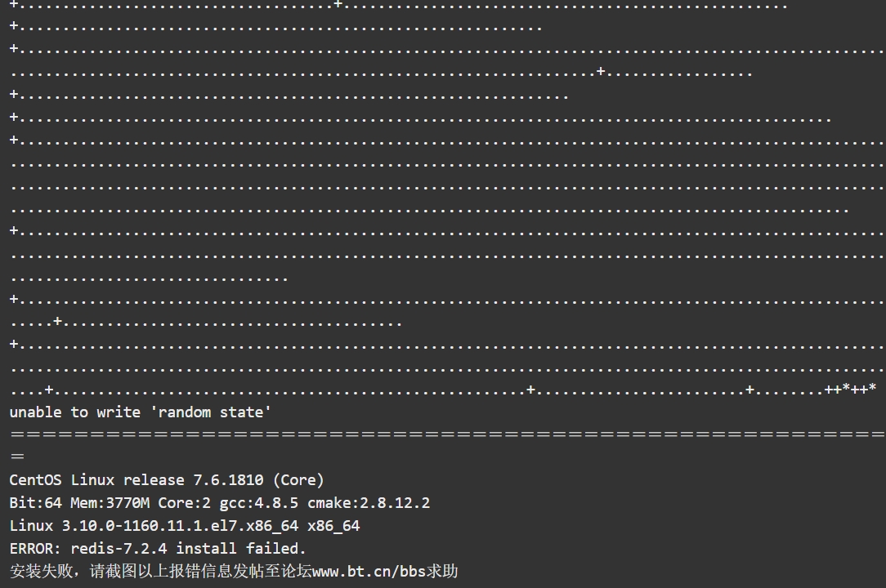Click the long equals-sign separator line
This screenshot has width=886, height=588.
(448, 434)
